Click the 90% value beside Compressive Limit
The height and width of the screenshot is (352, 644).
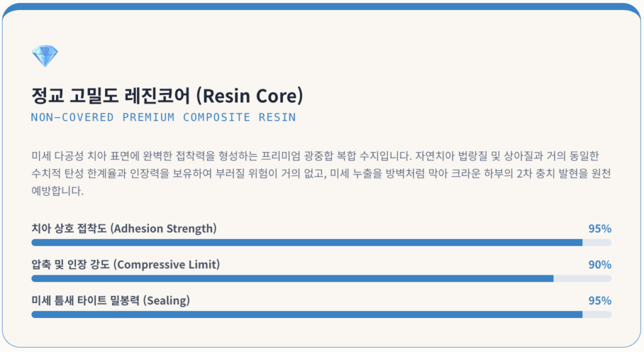point(599,265)
